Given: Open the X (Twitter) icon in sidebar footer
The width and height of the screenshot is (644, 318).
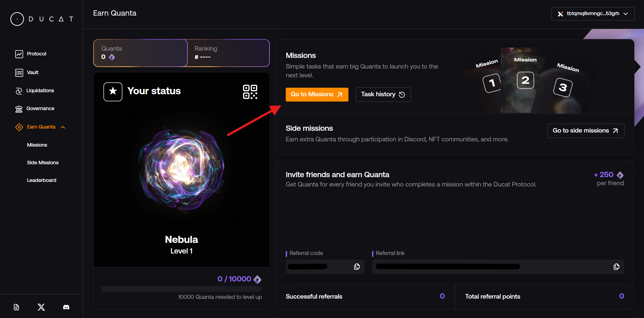Looking at the screenshot, I should [41, 307].
